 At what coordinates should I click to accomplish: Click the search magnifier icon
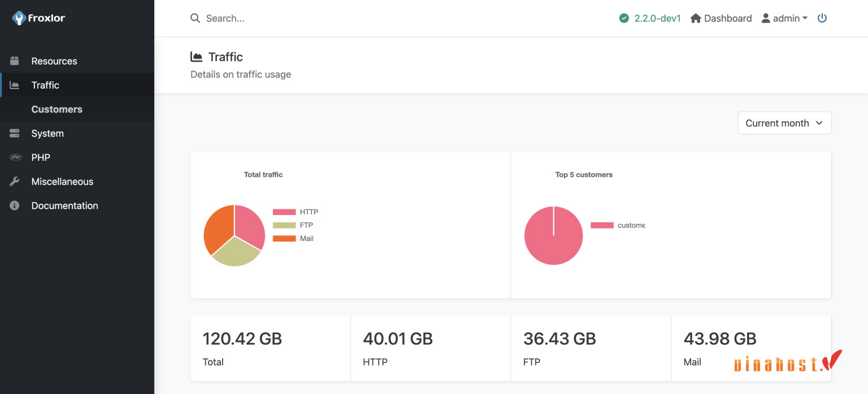[x=195, y=18]
